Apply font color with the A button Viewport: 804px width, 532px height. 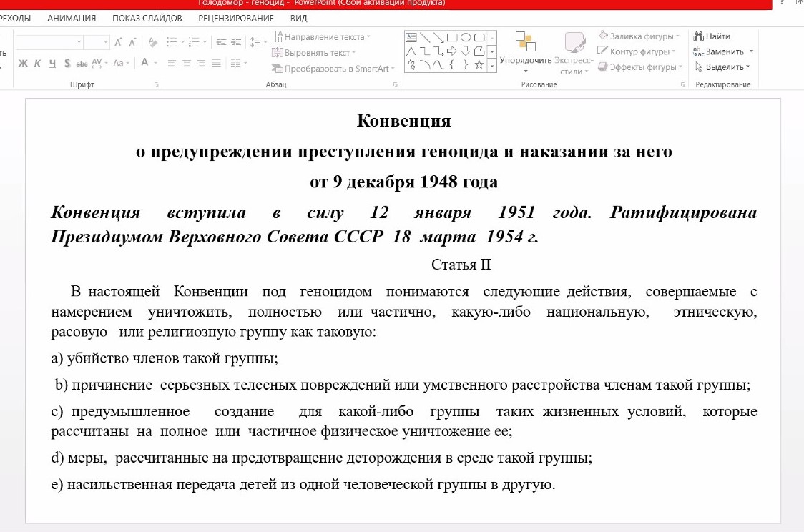[x=145, y=63]
